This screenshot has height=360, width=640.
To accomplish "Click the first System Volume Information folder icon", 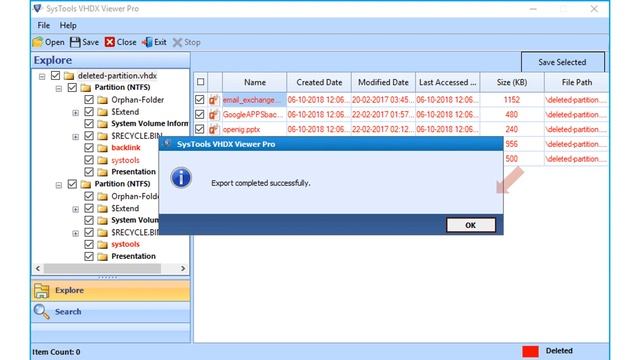I will coord(102,124).
